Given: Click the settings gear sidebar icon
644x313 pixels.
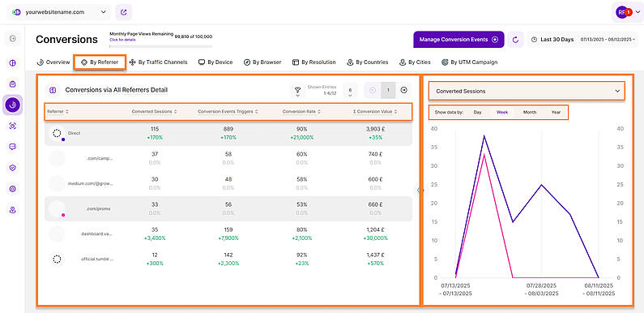Looking at the screenshot, I should [13, 189].
